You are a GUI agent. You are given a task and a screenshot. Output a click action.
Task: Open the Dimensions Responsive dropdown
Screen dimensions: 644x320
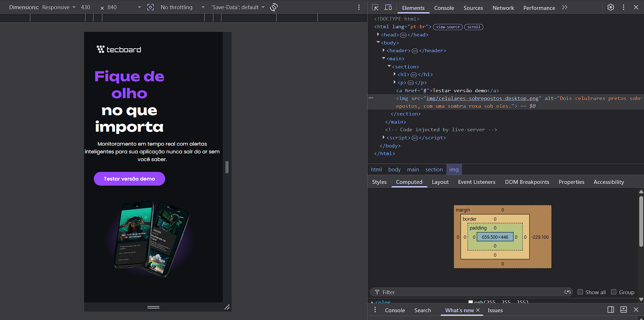pos(59,7)
